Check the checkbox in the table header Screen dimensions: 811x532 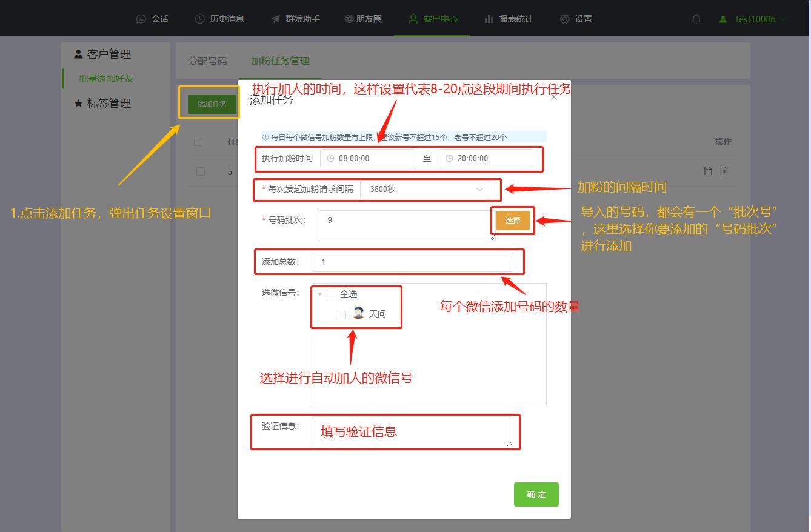point(198,141)
